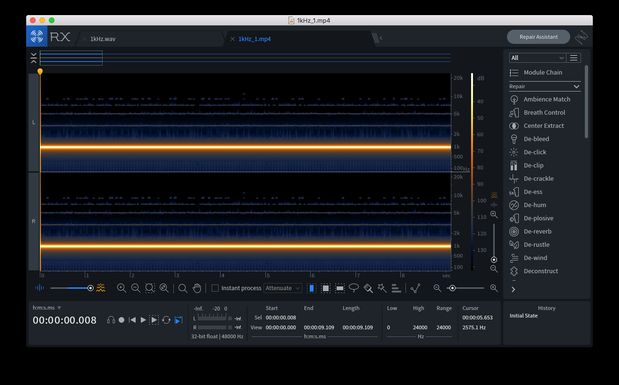
Task: Open the All modules filter dropdown
Action: pyautogui.click(x=537, y=58)
